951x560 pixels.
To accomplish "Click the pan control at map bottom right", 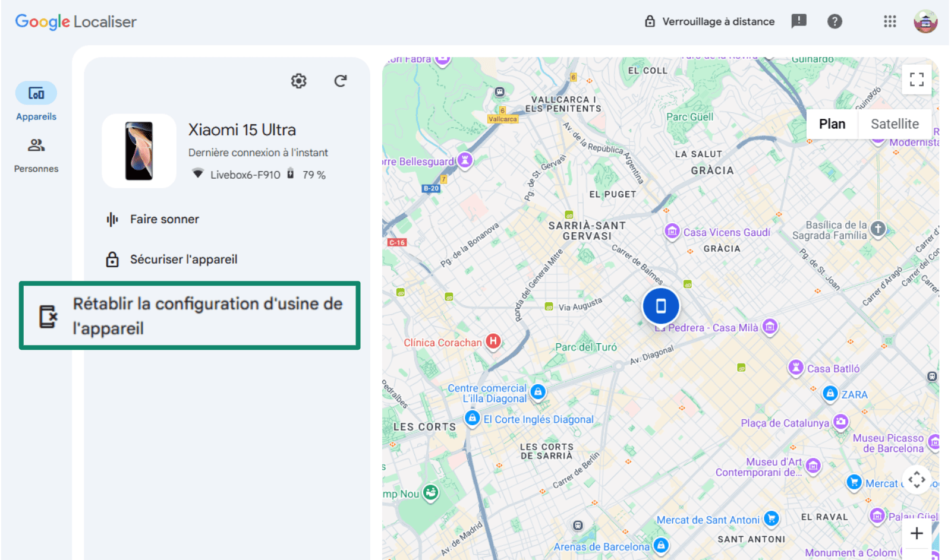I will 917,479.
